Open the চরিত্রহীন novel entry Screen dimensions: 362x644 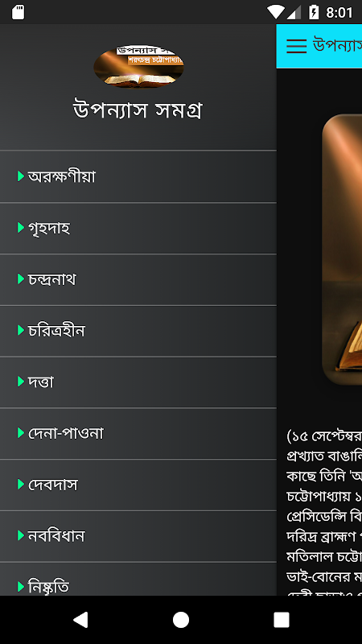pos(138,331)
